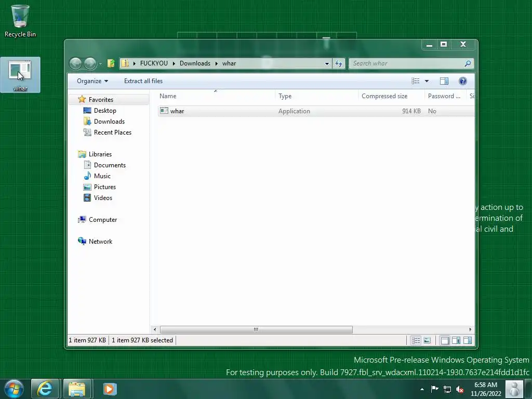Viewport: 532px width, 399px height.
Task: Select Computer in the navigation pane
Action: [x=103, y=220]
